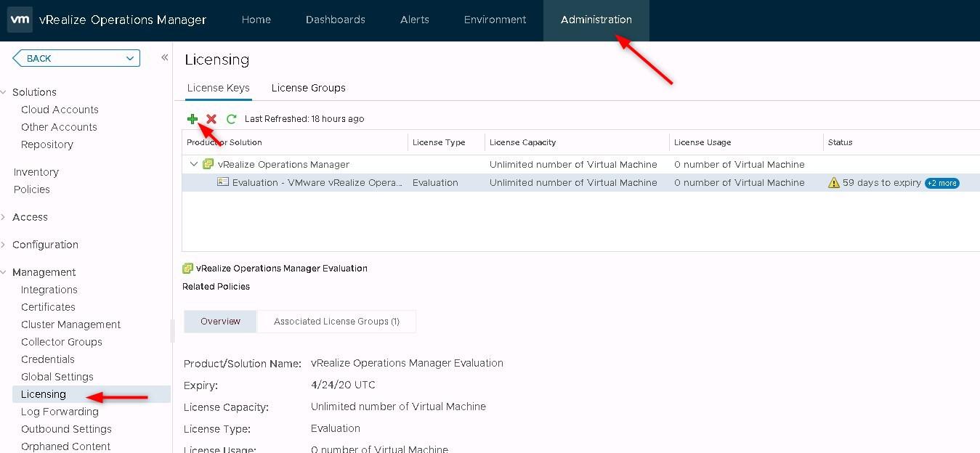Viewport: 980px width, 453px height.
Task: Delete selected license with red X icon
Action: [211, 119]
